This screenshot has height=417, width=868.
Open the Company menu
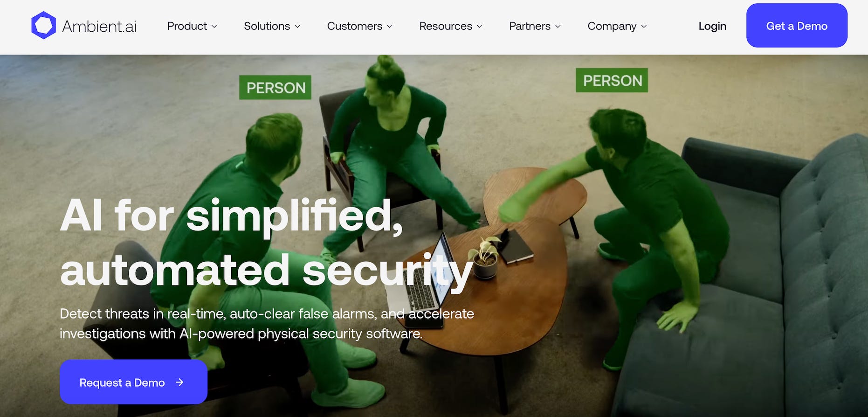click(617, 26)
